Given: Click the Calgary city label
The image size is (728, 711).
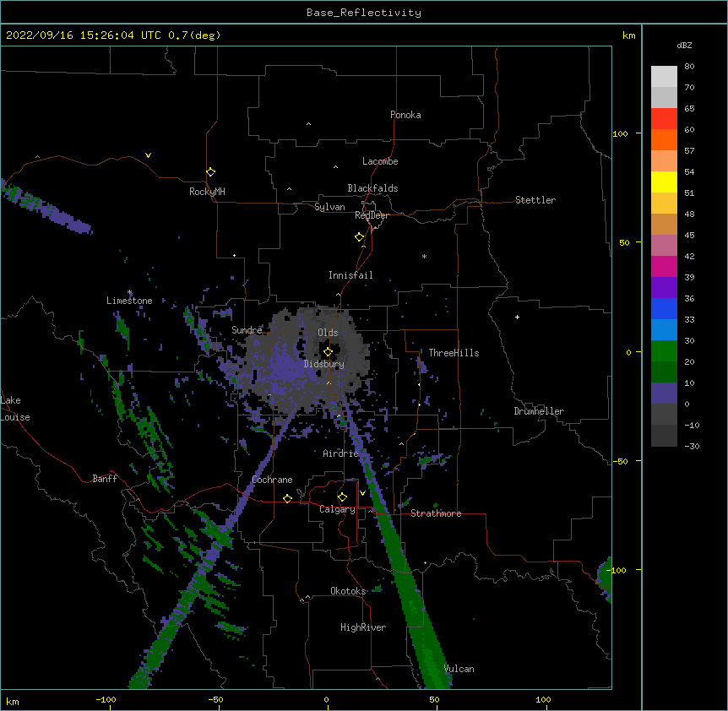Looking at the screenshot, I should pos(338,509).
